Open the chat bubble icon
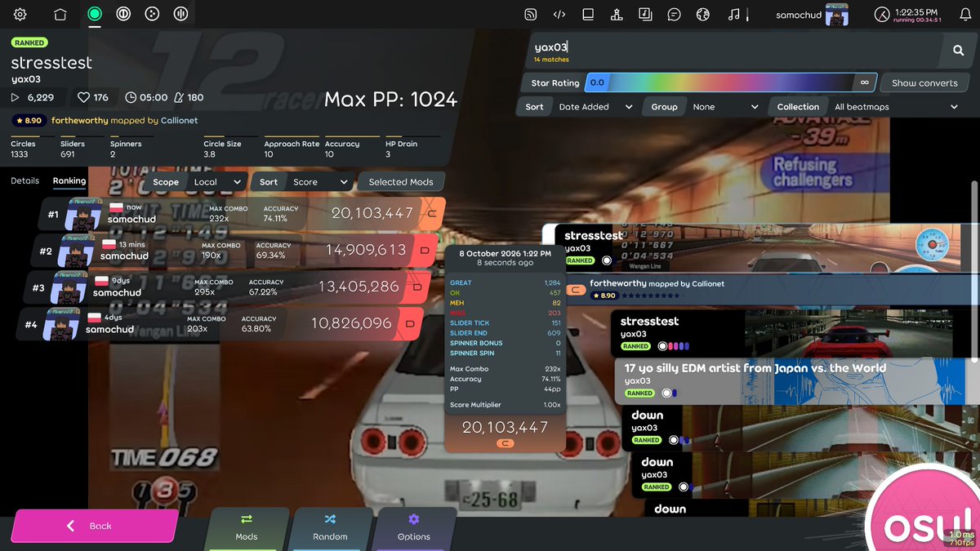980x551 pixels. click(x=674, y=15)
